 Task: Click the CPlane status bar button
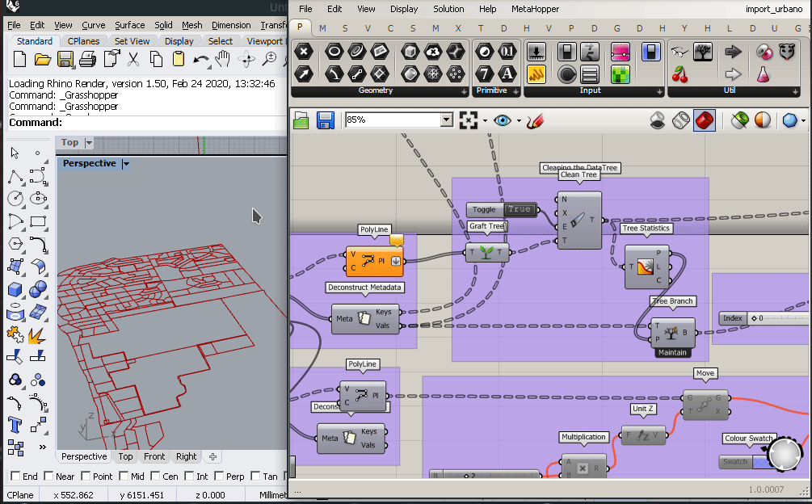[19, 495]
